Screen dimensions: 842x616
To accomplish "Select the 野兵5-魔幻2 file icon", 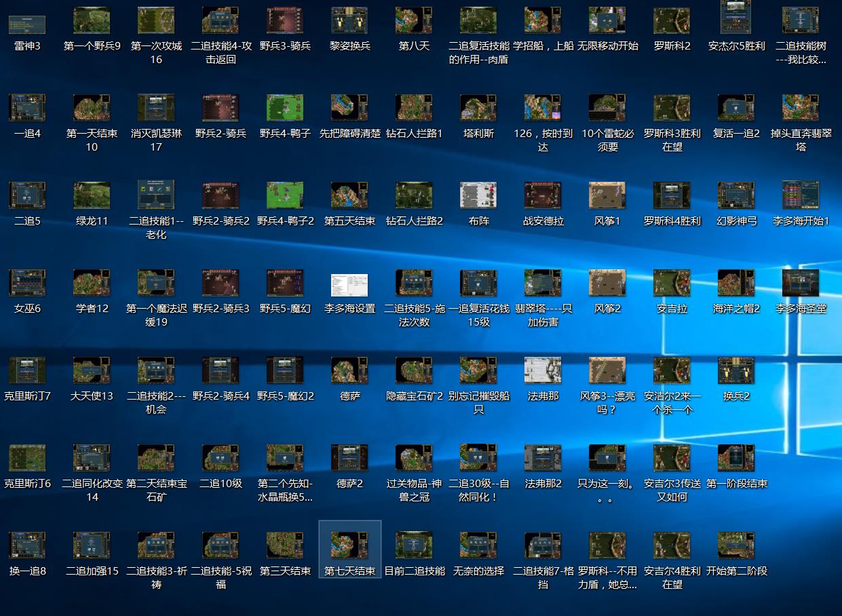I will tap(285, 371).
